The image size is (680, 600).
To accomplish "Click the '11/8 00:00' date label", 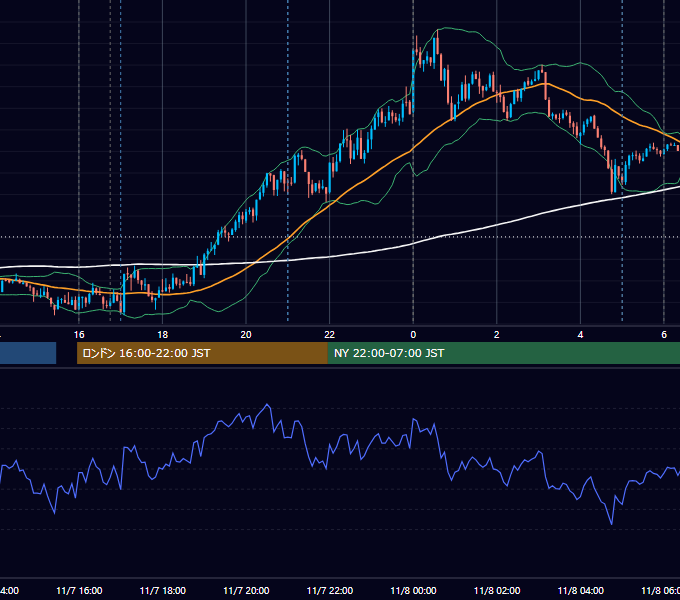I will [413, 591].
